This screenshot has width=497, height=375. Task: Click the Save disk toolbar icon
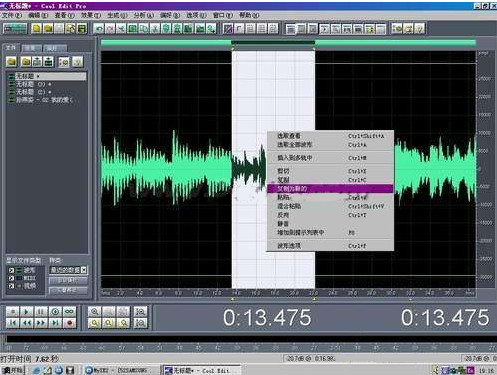coord(82,29)
